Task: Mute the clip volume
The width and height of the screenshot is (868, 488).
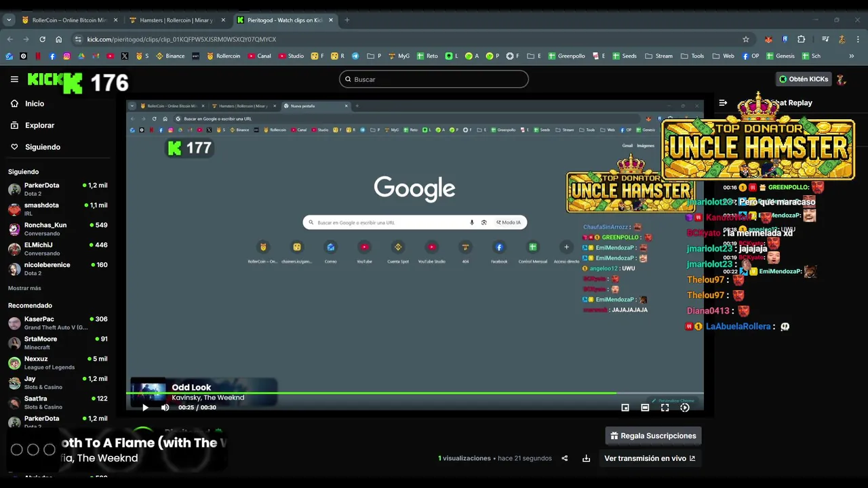Action: pyautogui.click(x=165, y=407)
